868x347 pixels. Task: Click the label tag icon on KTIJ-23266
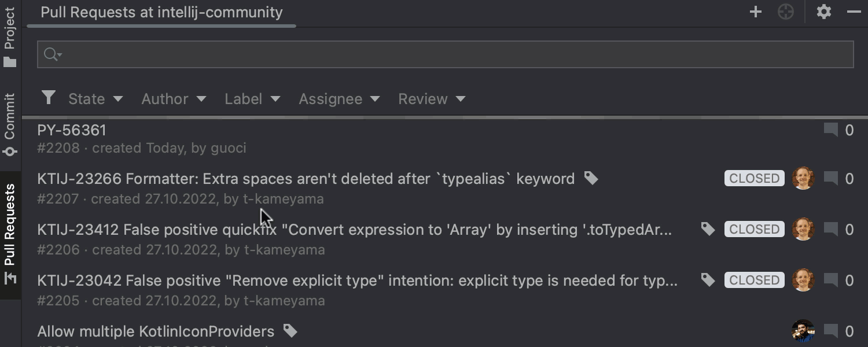(591, 178)
